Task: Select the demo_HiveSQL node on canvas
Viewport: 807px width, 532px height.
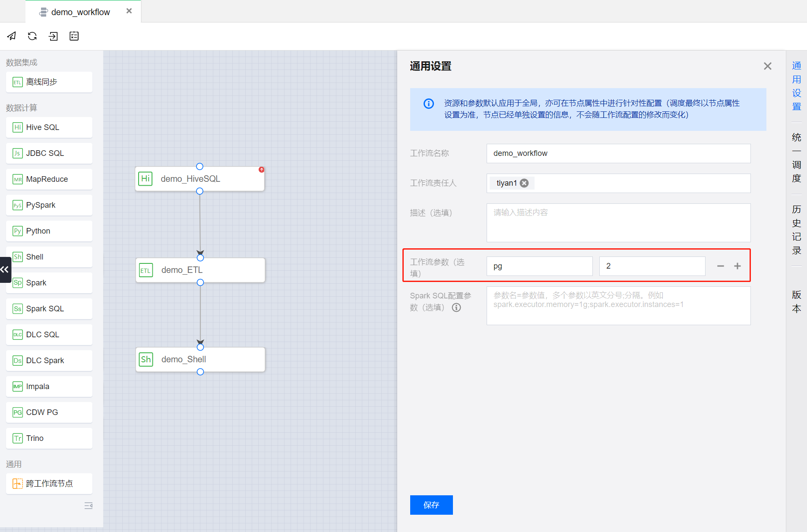Action: [200, 179]
